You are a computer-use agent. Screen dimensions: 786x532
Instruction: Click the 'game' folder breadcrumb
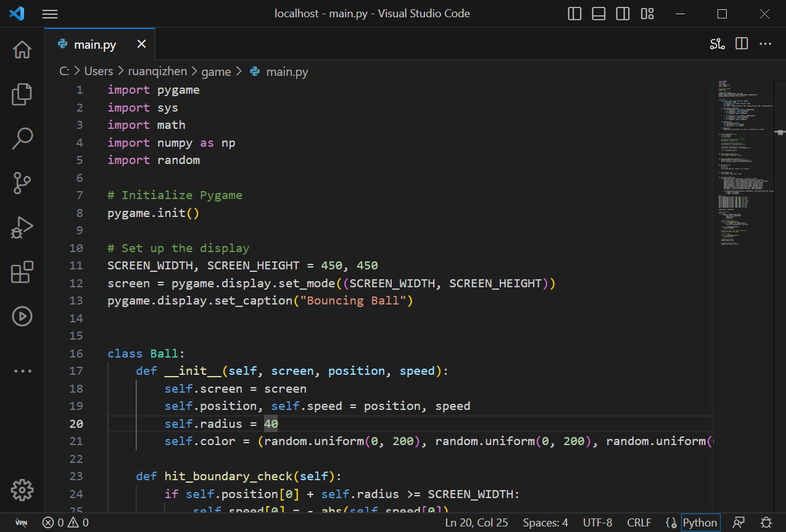tap(216, 72)
